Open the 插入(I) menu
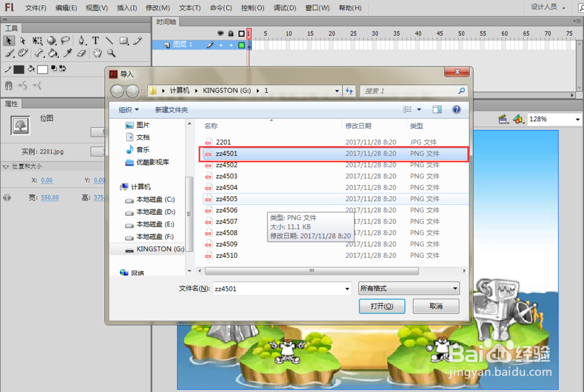 click(127, 8)
